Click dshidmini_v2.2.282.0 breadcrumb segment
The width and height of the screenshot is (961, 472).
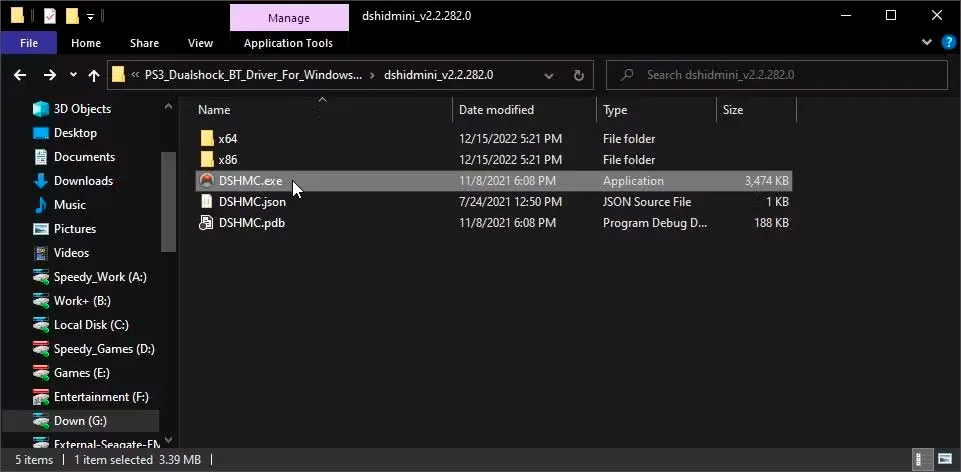click(438, 75)
